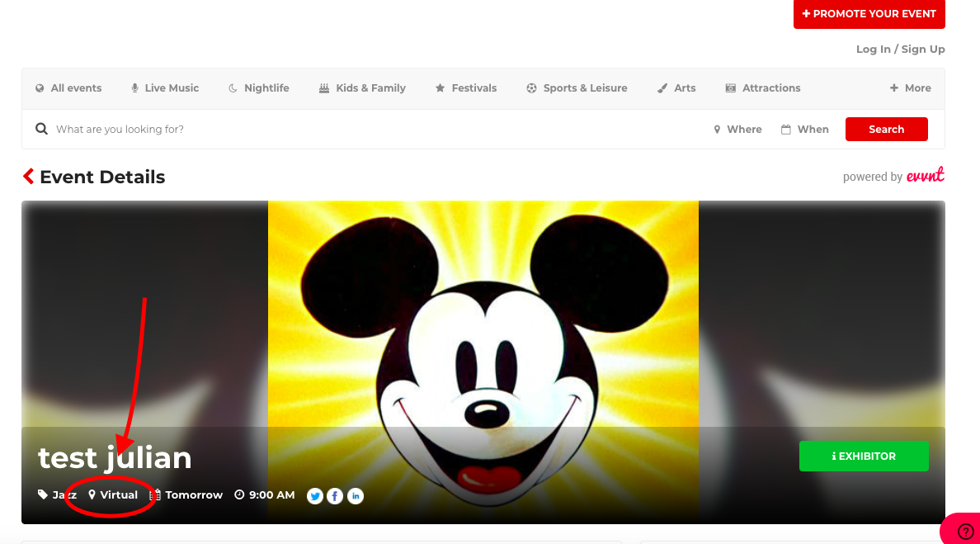Image resolution: width=980 pixels, height=544 pixels.
Task: Open the Log In / Sign Up link
Action: 900,50
